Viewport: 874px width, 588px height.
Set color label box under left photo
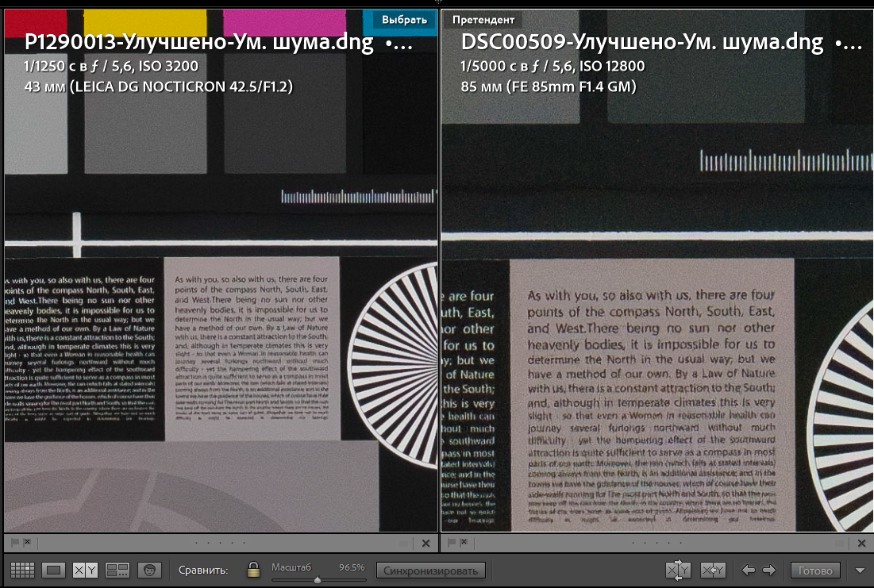click(404, 542)
